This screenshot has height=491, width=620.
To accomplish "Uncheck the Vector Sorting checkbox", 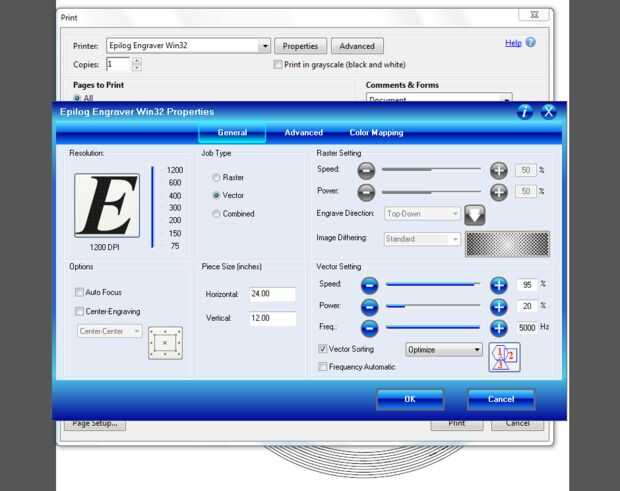I will click(x=323, y=349).
